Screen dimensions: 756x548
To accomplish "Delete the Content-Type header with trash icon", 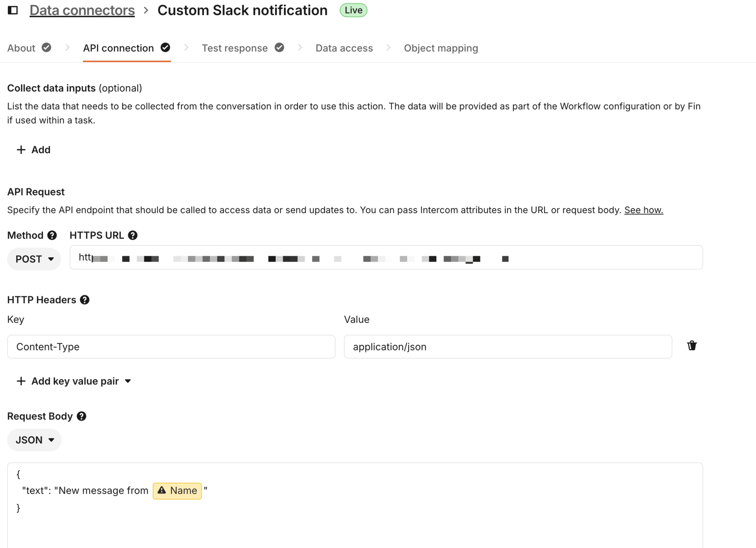I will coord(692,346).
